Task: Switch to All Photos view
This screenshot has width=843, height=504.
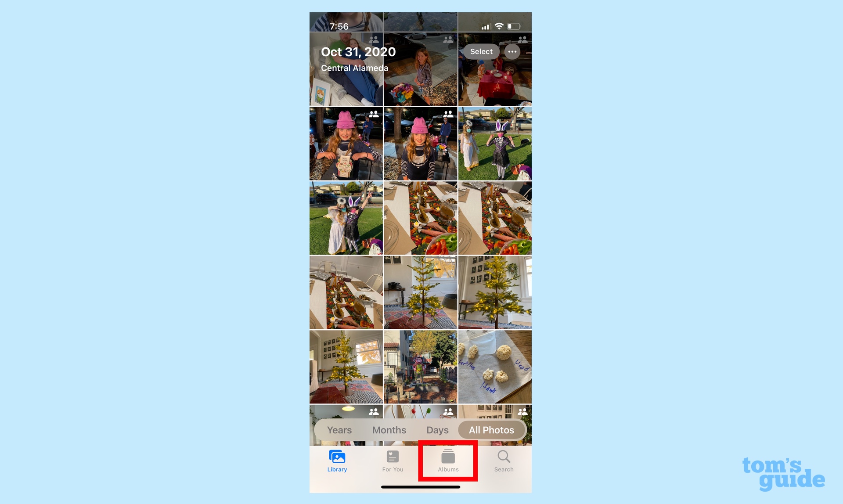Action: tap(492, 430)
